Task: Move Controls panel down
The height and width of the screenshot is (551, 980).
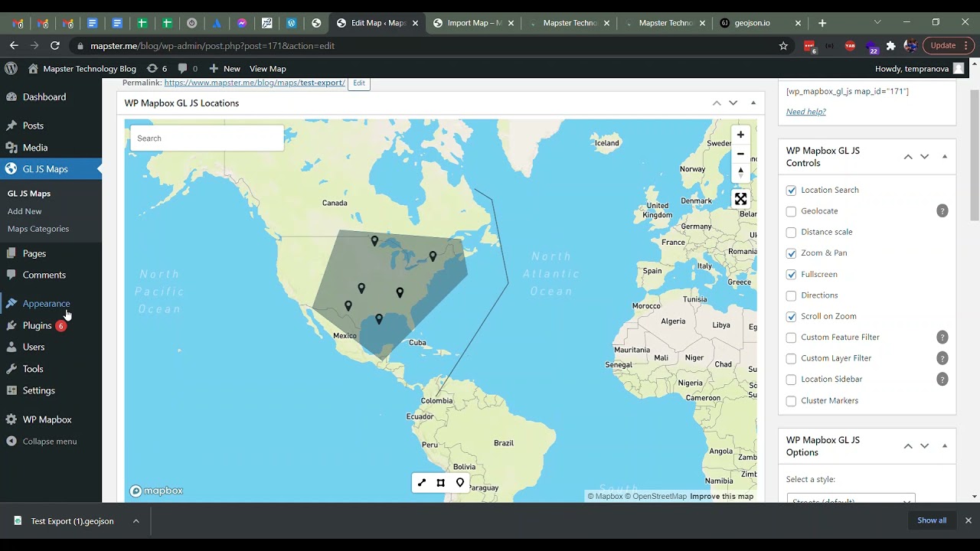Action: tap(925, 156)
